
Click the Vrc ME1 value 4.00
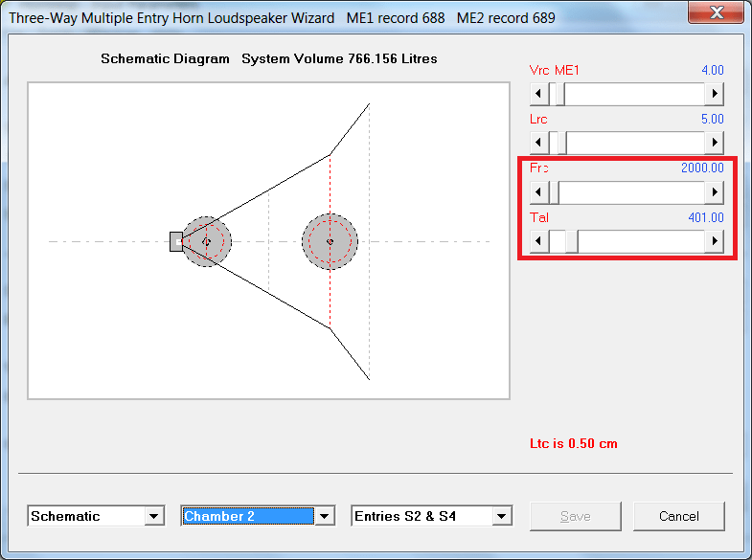click(x=712, y=71)
